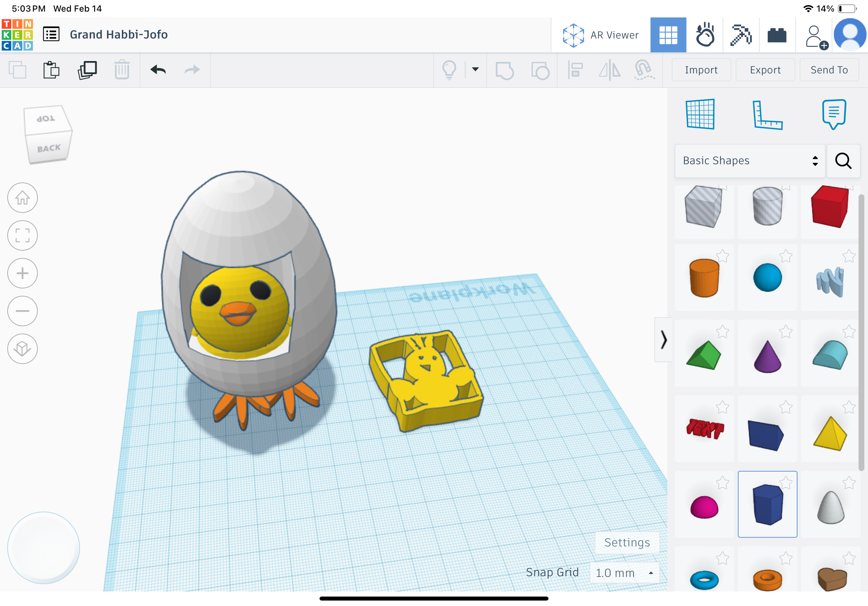Select the Ruler tool

[x=767, y=115]
